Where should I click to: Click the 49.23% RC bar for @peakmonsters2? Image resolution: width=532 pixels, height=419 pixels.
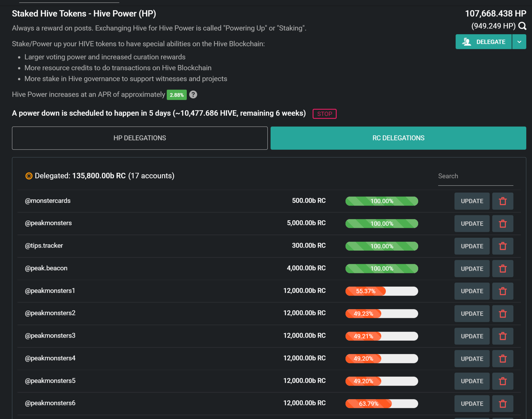382,314
